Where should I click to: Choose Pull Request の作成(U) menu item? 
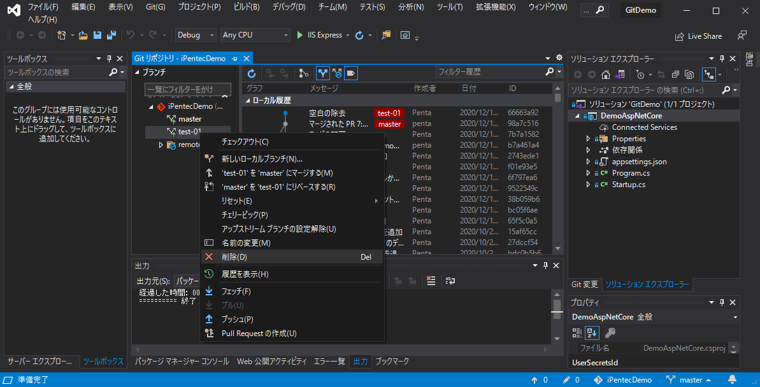[x=292, y=333]
